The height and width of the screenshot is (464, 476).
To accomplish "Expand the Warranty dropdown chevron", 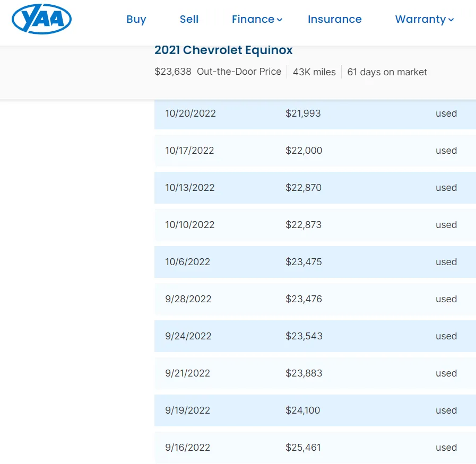I will [x=452, y=20].
